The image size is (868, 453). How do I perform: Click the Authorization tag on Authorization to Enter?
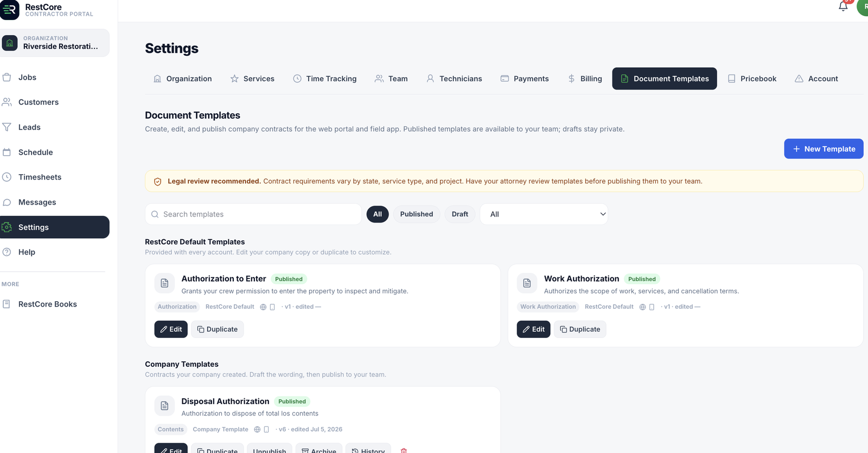[177, 307]
